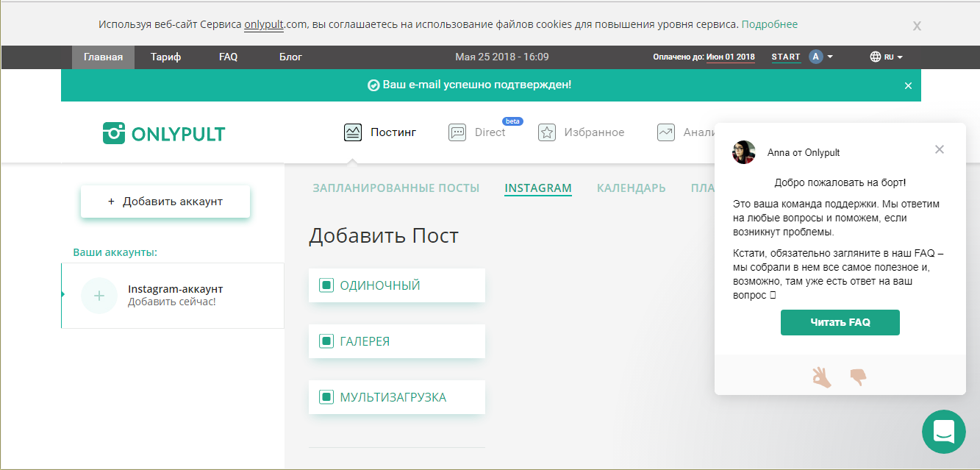Screen dimensions: 980x470
Task: Select the Direct beta section
Action: click(x=457, y=132)
